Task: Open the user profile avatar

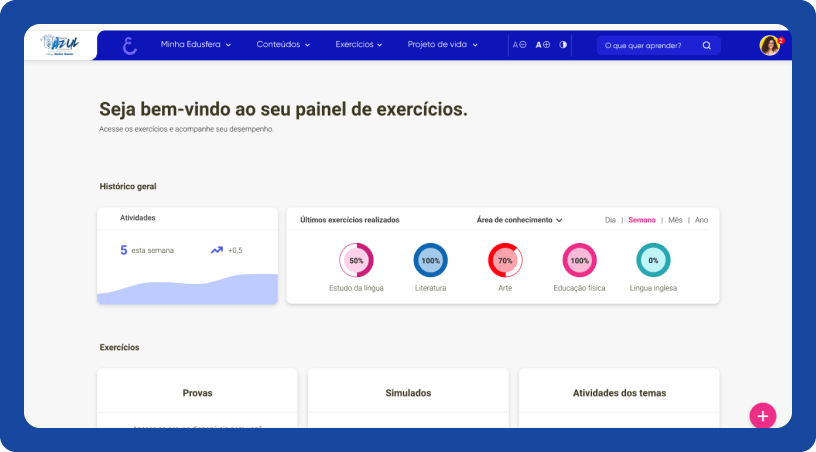Action: tap(769, 45)
